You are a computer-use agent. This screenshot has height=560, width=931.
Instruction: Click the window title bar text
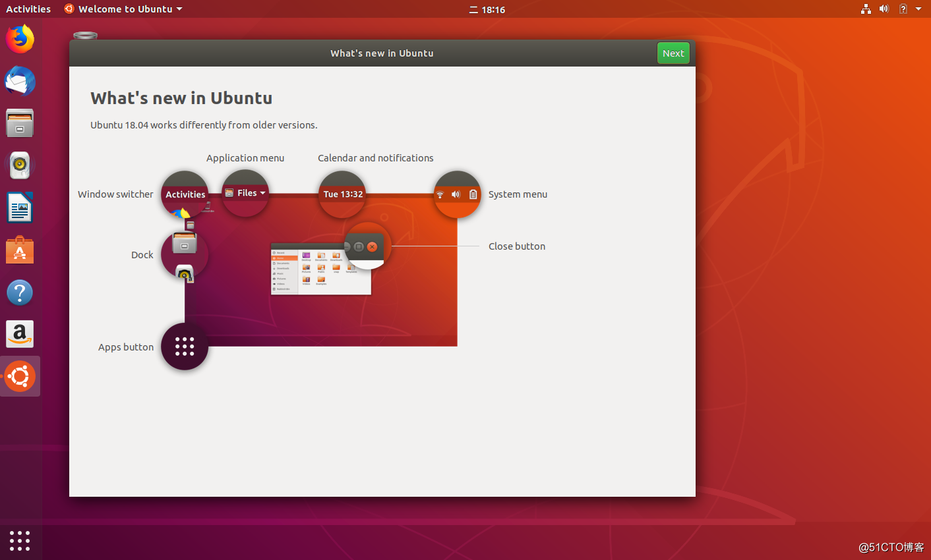coord(382,53)
